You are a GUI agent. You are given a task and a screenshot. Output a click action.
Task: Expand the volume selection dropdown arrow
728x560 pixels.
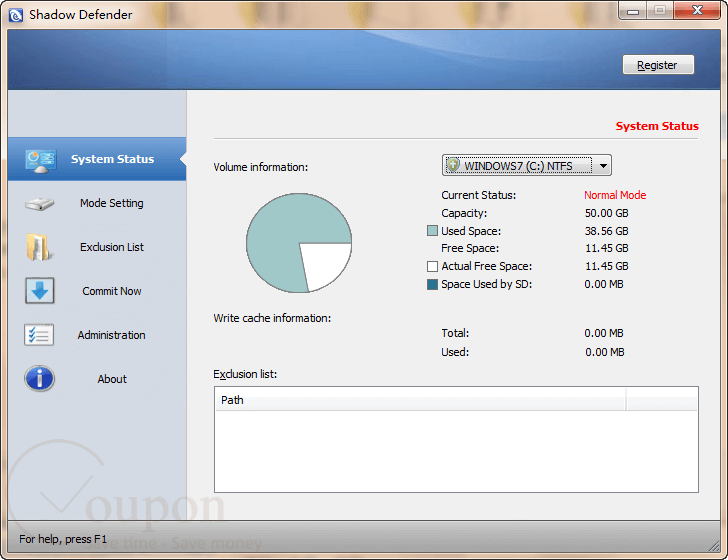[x=603, y=165]
